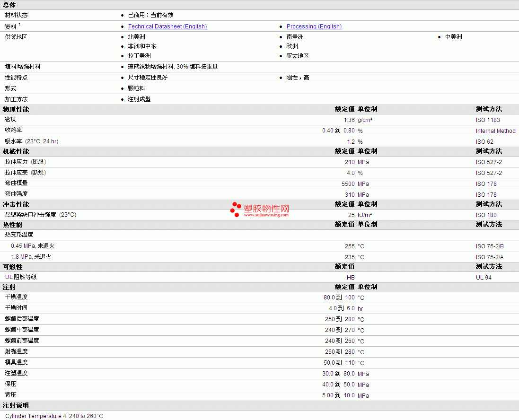Click the 拉伸应变 (断裂) row label
The height and width of the screenshot is (420, 519).
[26, 173]
